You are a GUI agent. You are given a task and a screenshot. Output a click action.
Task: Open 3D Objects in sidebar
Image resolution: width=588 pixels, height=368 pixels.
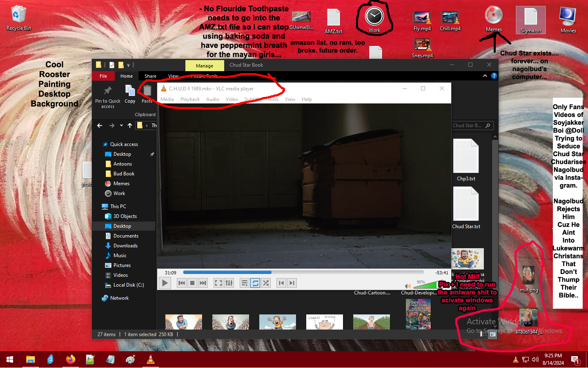click(125, 216)
